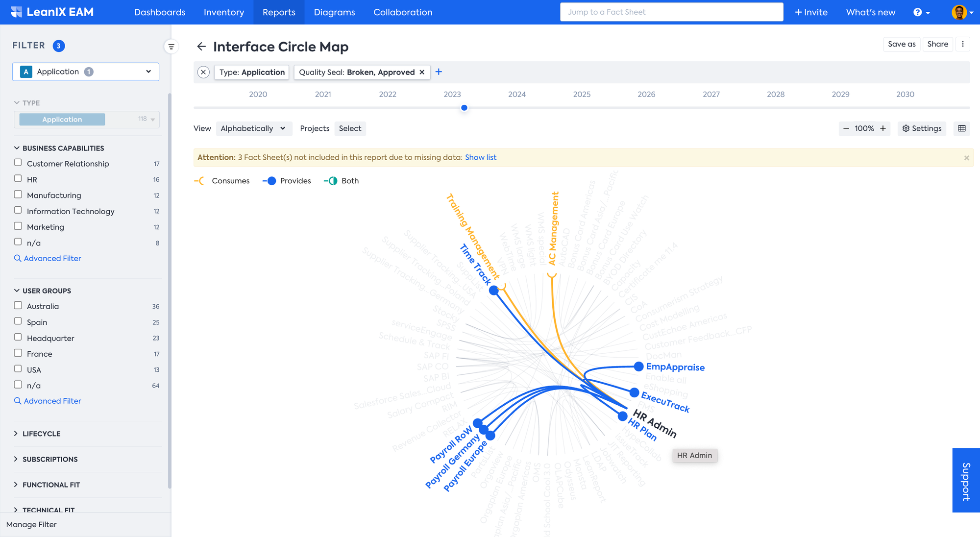This screenshot has height=537, width=980.
Task: Click the Show list link
Action: [480, 157]
